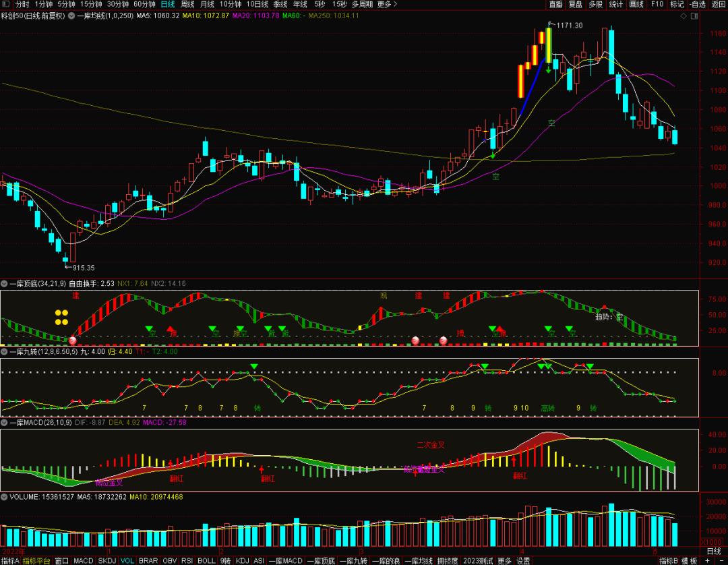
Task: Click the first red ball signal marker on the 一库顶底 baseline
Action: (x=72, y=340)
